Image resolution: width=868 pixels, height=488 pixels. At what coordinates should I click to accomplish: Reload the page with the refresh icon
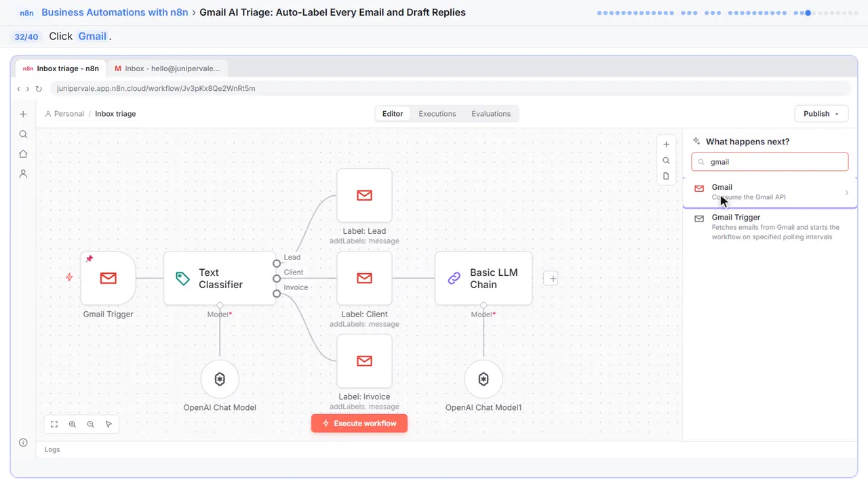pos(39,89)
